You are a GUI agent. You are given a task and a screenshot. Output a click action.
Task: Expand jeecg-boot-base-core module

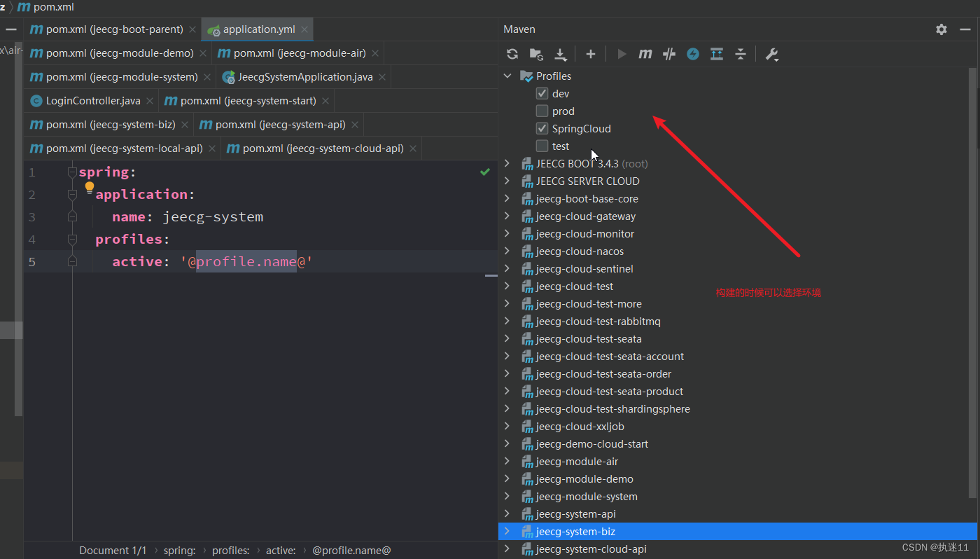[x=507, y=198]
